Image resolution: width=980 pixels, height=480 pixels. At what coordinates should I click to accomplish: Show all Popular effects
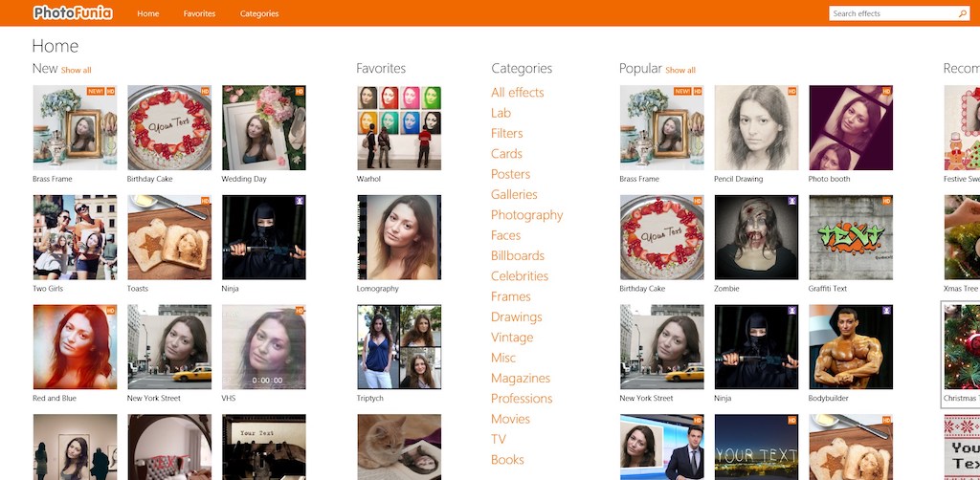point(680,70)
